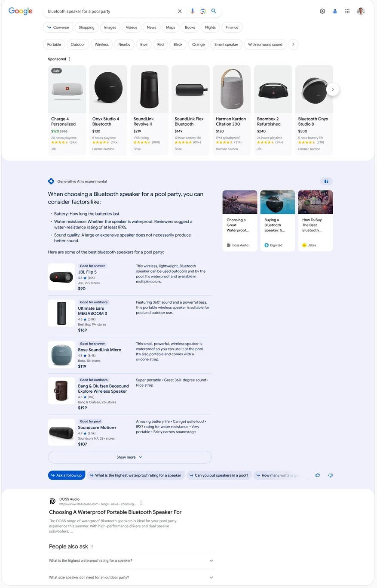Image resolution: width=377 pixels, height=588 pixels.
Task: Open Google Lens image search icon
Action: pos(203,11)
